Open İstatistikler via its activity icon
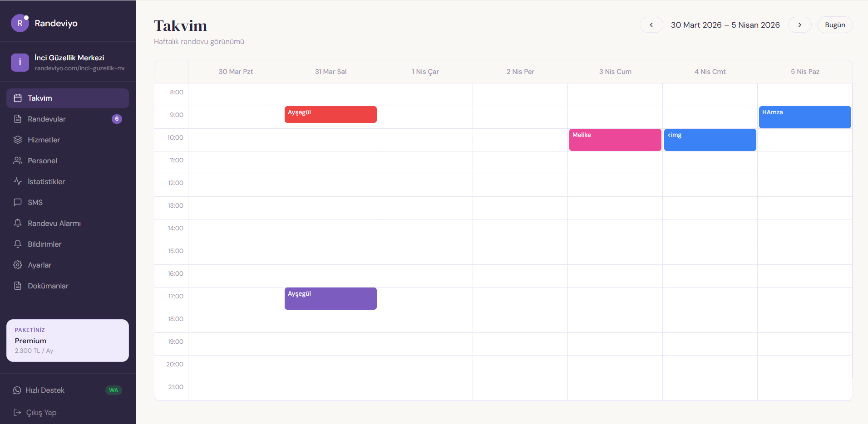Screen dimensions: 868x424 tap(18, 181)
